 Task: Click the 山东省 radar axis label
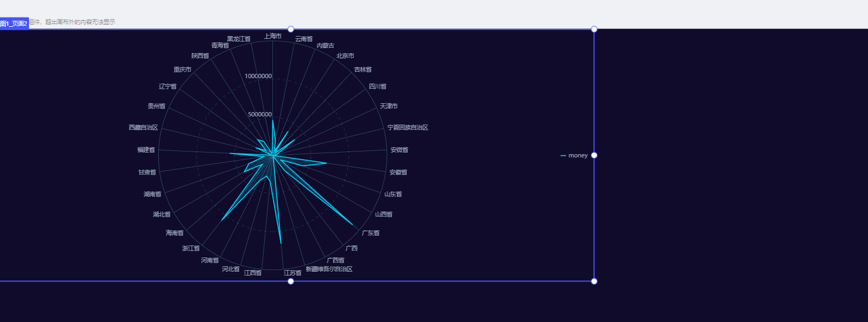click(393, 194)
